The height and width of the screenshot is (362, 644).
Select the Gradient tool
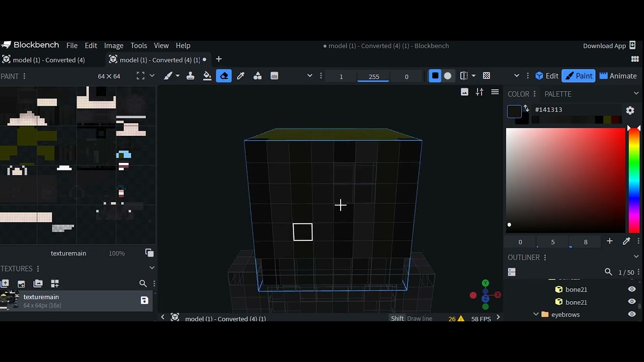[274, 76]
